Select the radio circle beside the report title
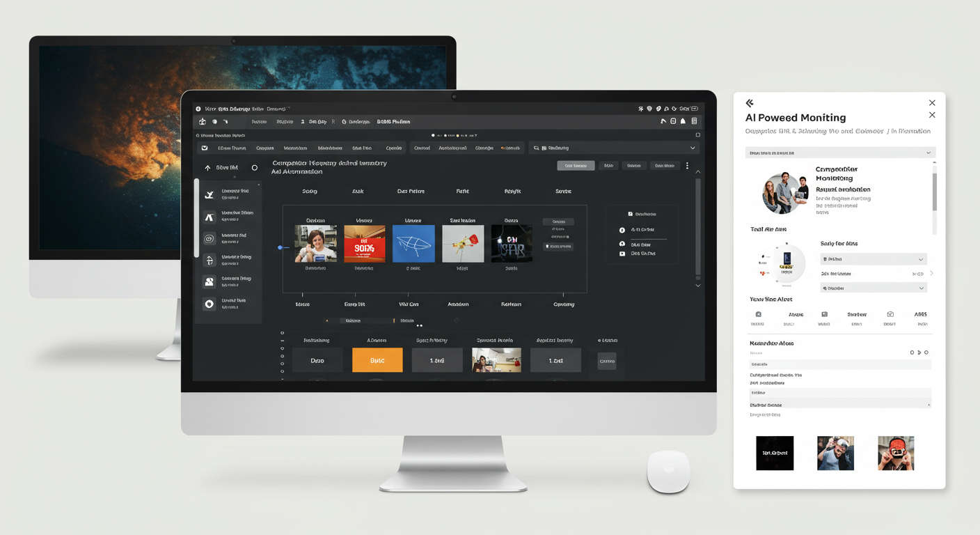Image resolution: width=980 pixels, height=535 pixels. coord(254,167)
